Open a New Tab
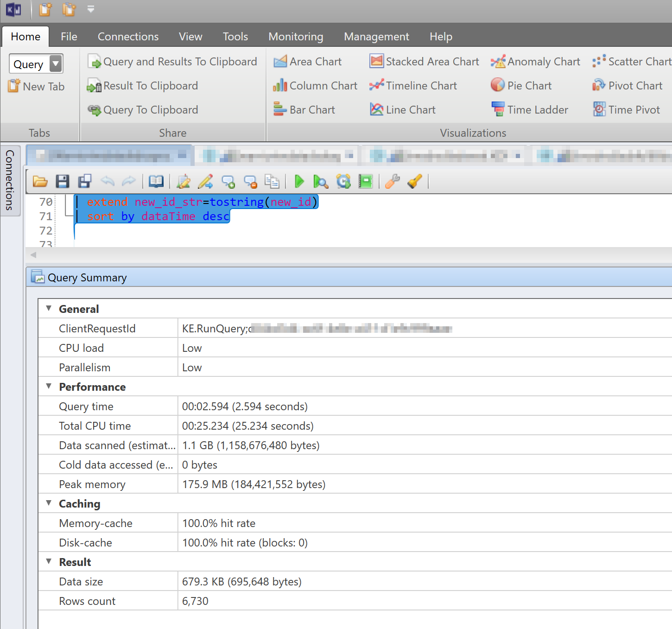This screenshot has width=672, height=629. coord(36,86)
